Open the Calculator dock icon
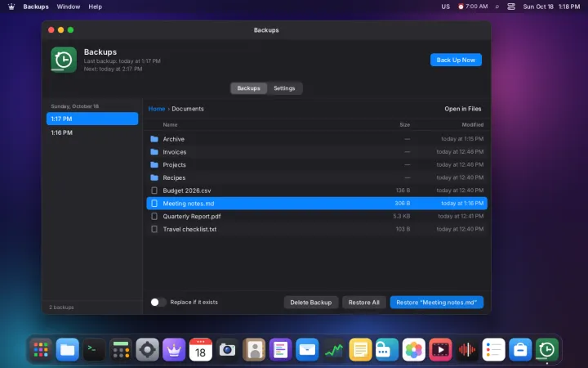588x368 pixels. tap(121, 350)
